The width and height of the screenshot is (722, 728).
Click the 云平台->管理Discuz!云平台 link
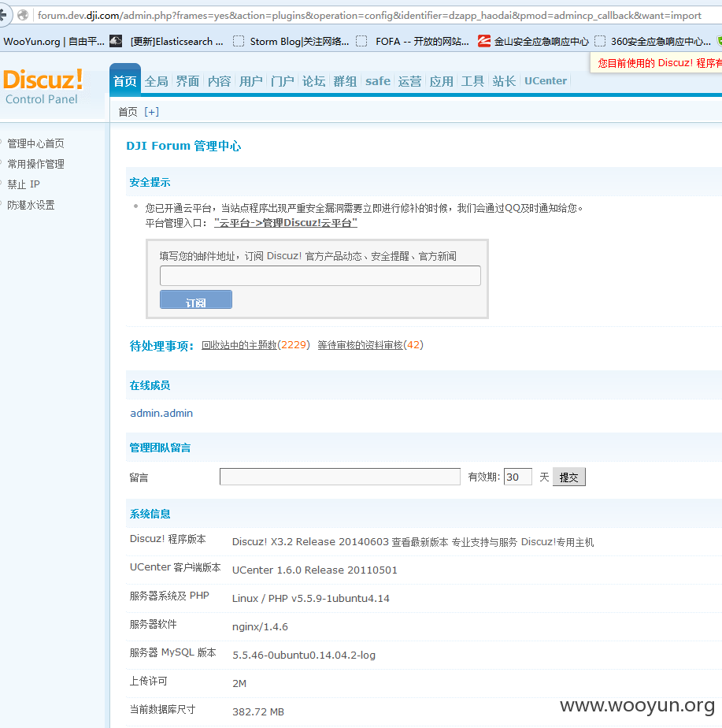(x=285, y=223)
